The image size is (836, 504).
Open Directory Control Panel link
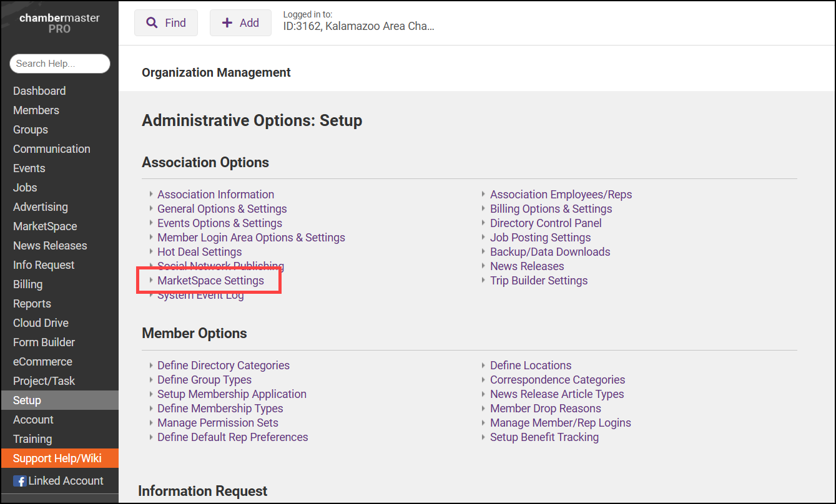(x=546, y=223)
